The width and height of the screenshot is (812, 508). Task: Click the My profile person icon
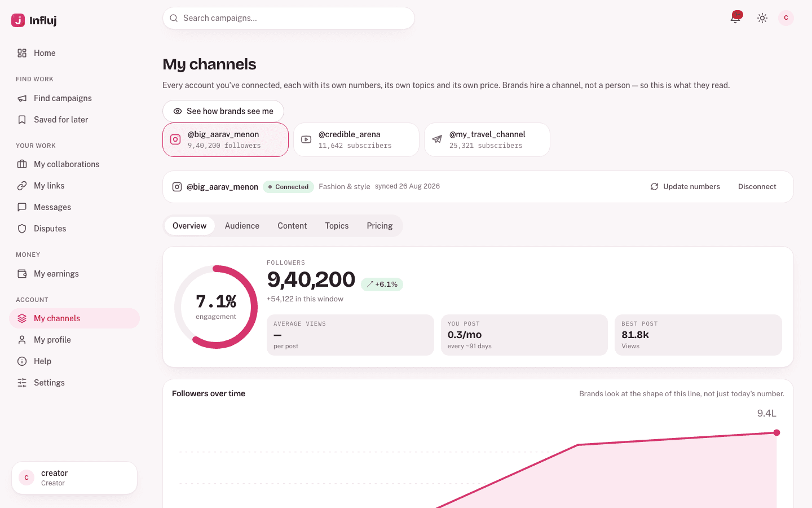tap(22, 340)
